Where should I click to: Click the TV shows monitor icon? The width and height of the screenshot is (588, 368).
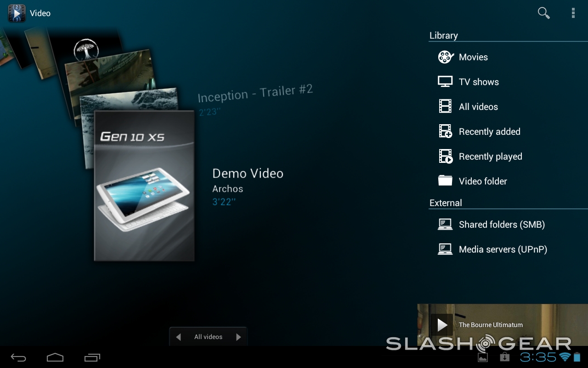click(x=445, y=82)
